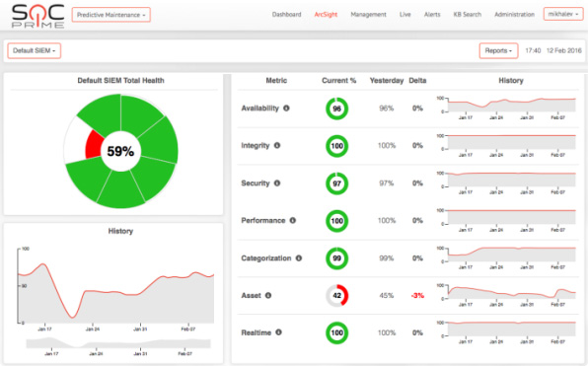The image size is (588, 366).
Task: Open info icon beside Realtime metric
Action: pyautogui.click(x=278, y=332)
